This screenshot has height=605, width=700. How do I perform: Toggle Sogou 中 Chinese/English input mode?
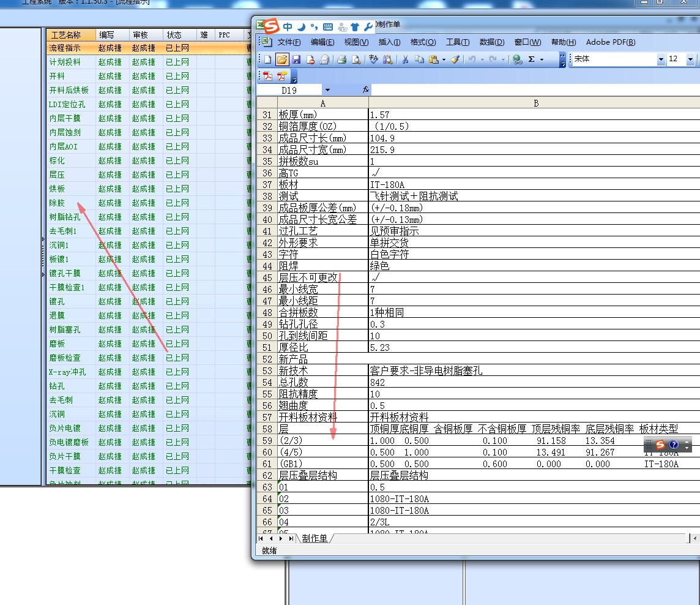(x=288, y=27)
